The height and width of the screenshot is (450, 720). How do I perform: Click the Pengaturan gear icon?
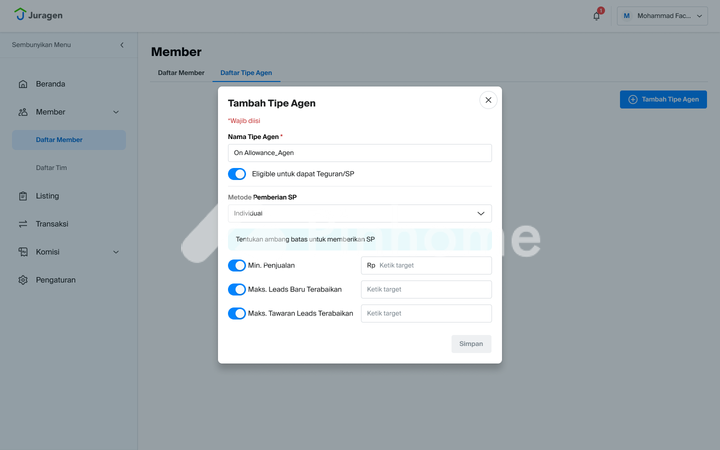point(23,280)
